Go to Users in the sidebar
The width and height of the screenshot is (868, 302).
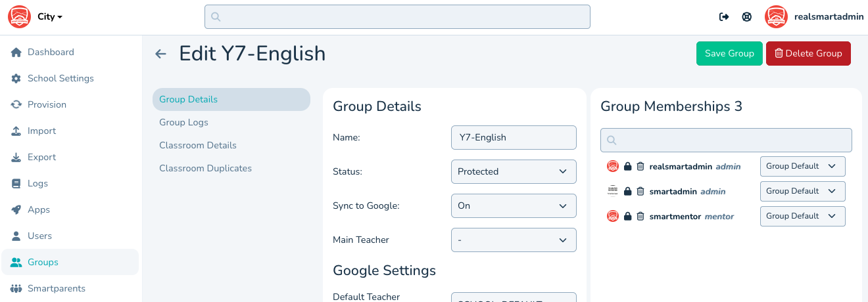point(39,236)
